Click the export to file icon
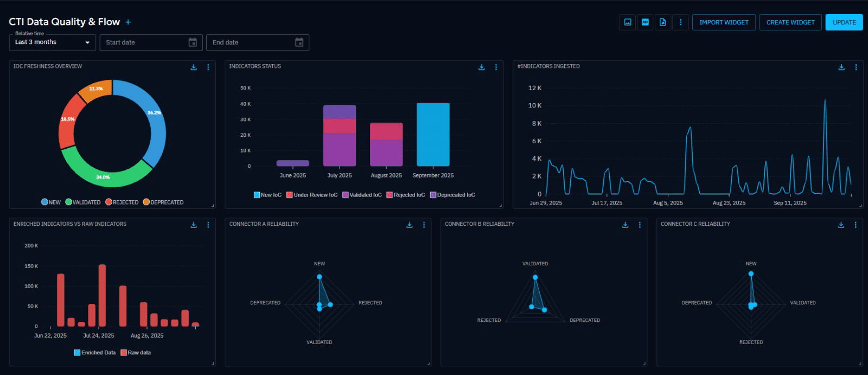Viewport: 868px width, 375px height. pyautogui.click(x=663, y=22)
